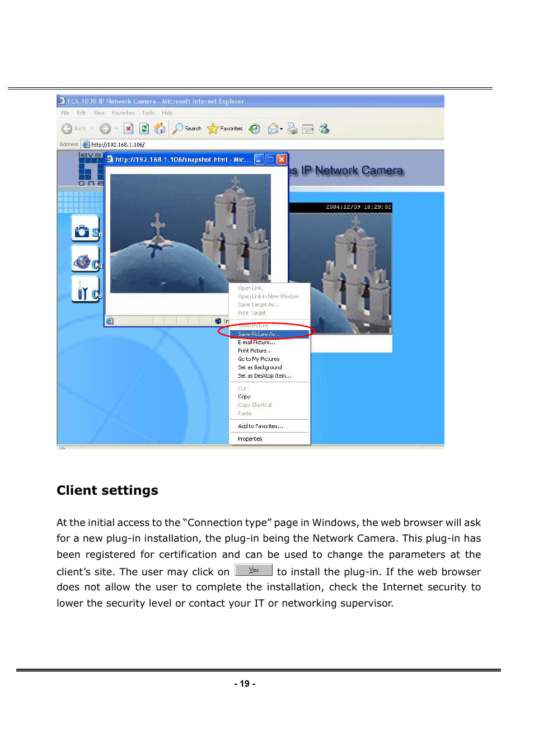This screenshot has width=534, height=756.
Task: Click the IE page icon in popup title bar
Action: (110, 159)
